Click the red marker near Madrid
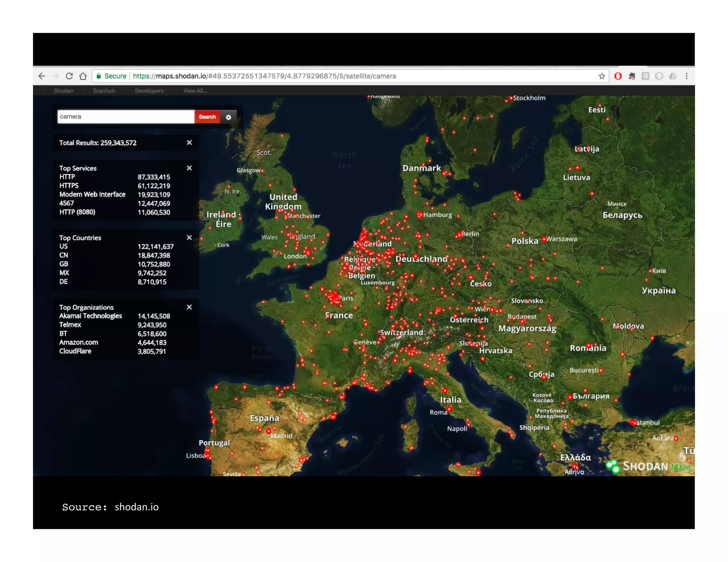The width and height of the screenshot is (728, 562). (269, 431)
